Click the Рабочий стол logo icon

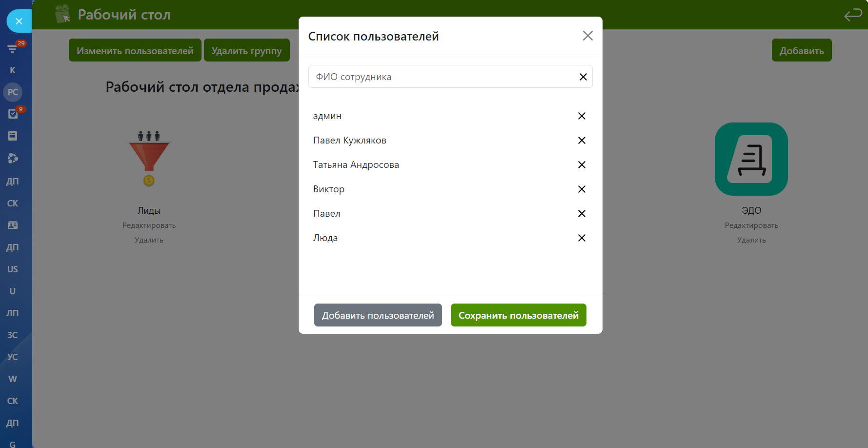(63, 14)
